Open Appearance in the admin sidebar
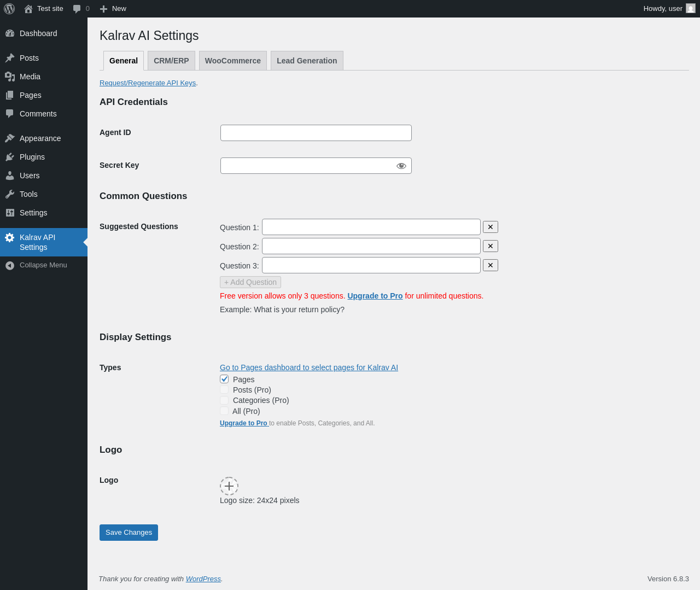Viewport: 700px width, 590px height. pyautogui.click(x=40, y=138)
